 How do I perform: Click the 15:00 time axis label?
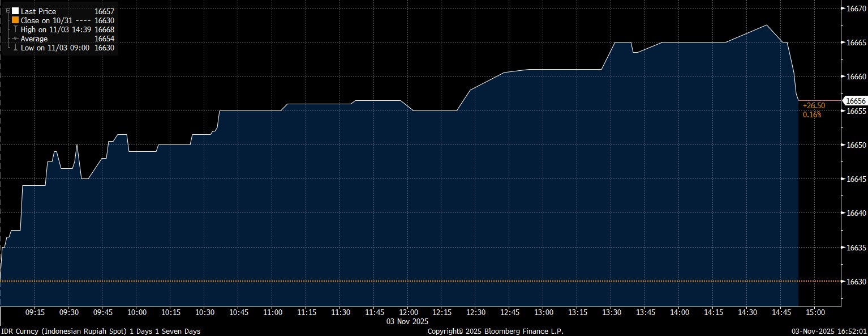coord(814,312)
